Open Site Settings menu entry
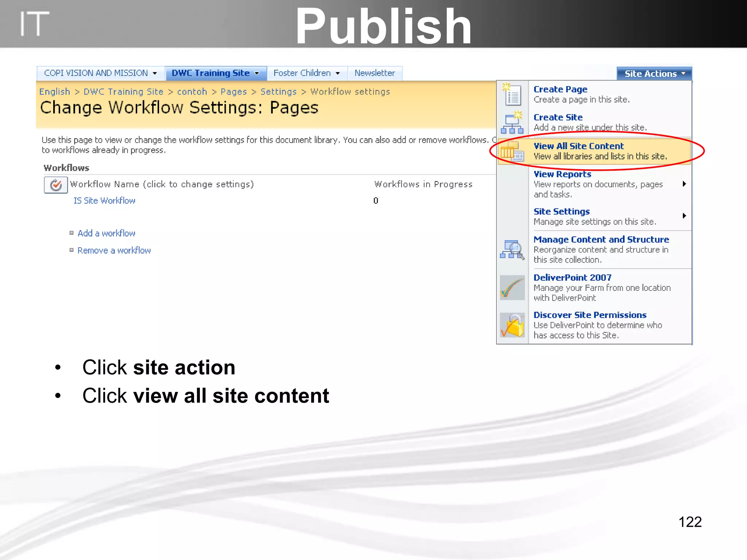Screen dimensions: 747x560 tap(594, 216)
